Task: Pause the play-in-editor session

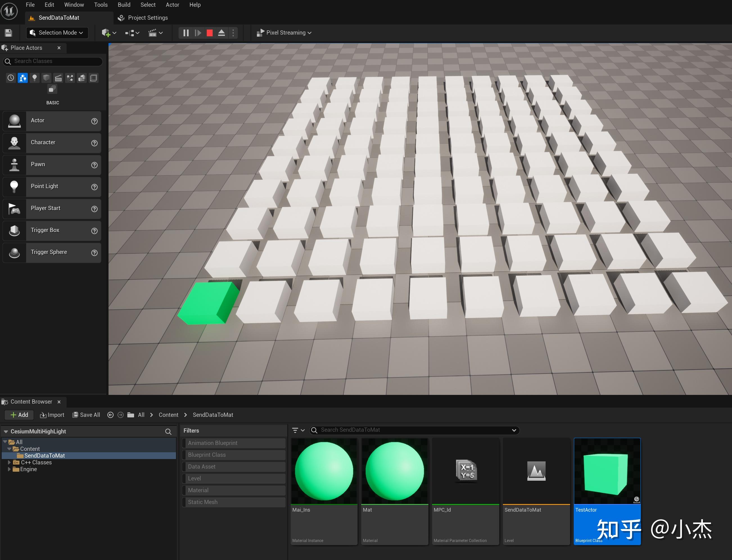Action: pos(186,32)
